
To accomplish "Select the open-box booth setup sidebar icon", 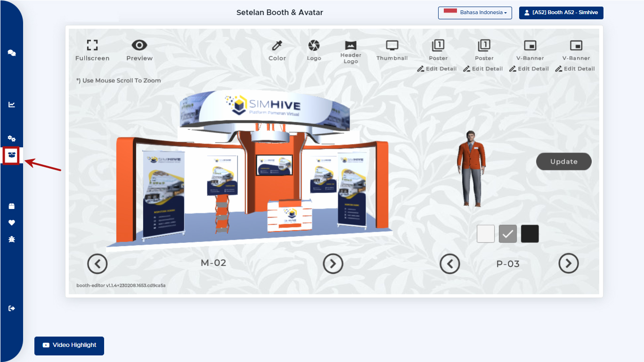I will pos(12,155).
